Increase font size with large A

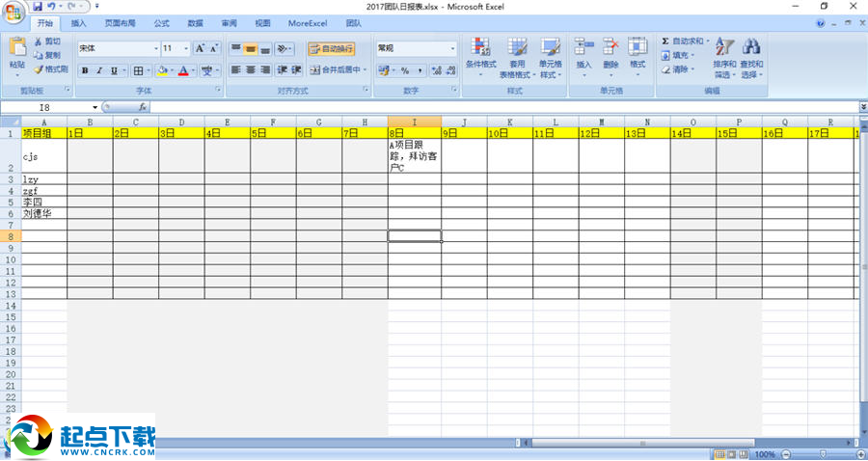pos(200,48)
